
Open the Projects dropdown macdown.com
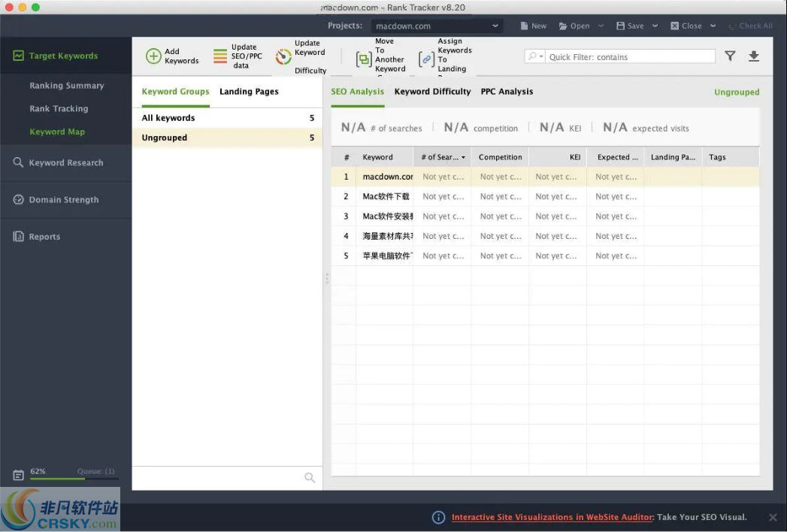coord(437,26)
